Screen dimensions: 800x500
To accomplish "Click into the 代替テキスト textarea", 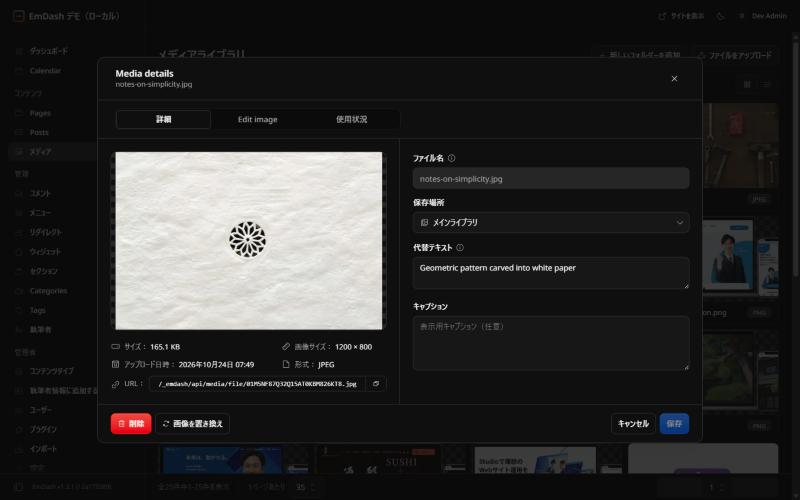I will point(551,273).
